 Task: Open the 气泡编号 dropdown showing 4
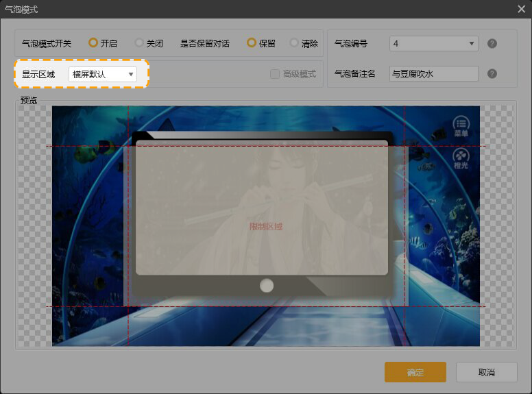click(433, 43)
